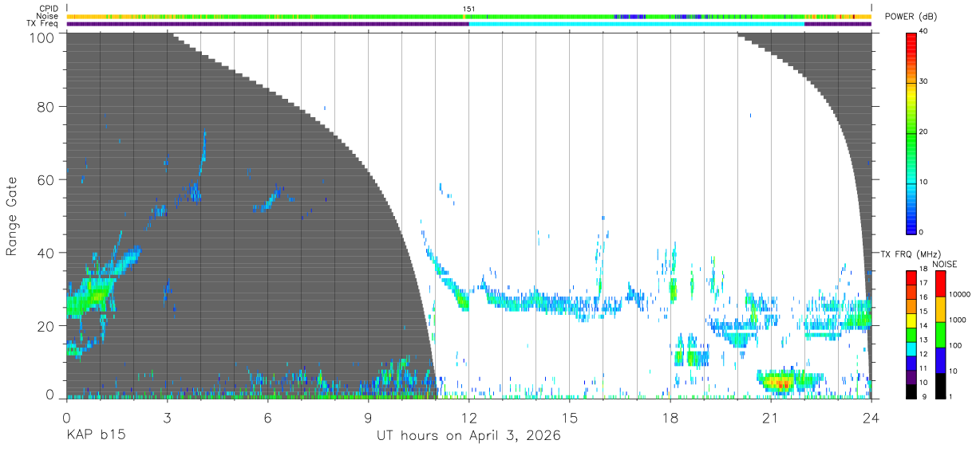The width and height of the screenshot is (980, 452).
Task: Pick the yellow 14 MHz swatch in TX FRQ legend
Action: coord(911,320)
